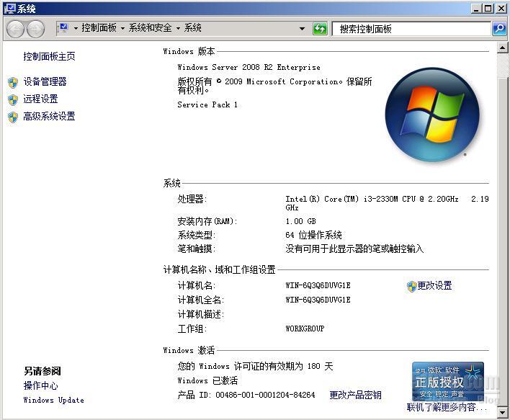The image size is (510, 420).
Task: Click 'Service Pack 1' text
Action: coord(207,104)
